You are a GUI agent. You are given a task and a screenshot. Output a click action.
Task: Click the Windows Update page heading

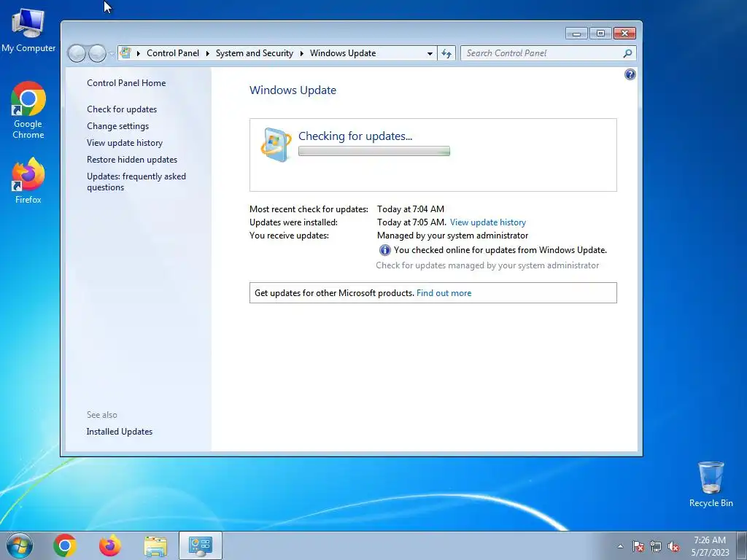293,90
